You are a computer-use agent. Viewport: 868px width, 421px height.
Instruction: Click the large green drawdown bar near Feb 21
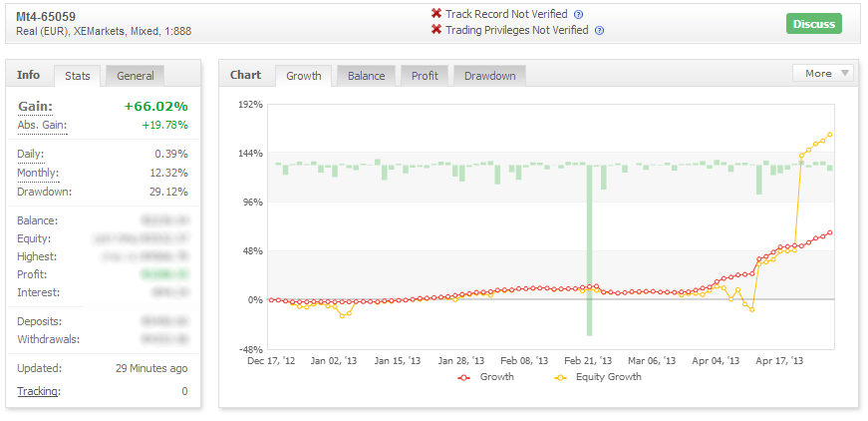tap(590, 249)
